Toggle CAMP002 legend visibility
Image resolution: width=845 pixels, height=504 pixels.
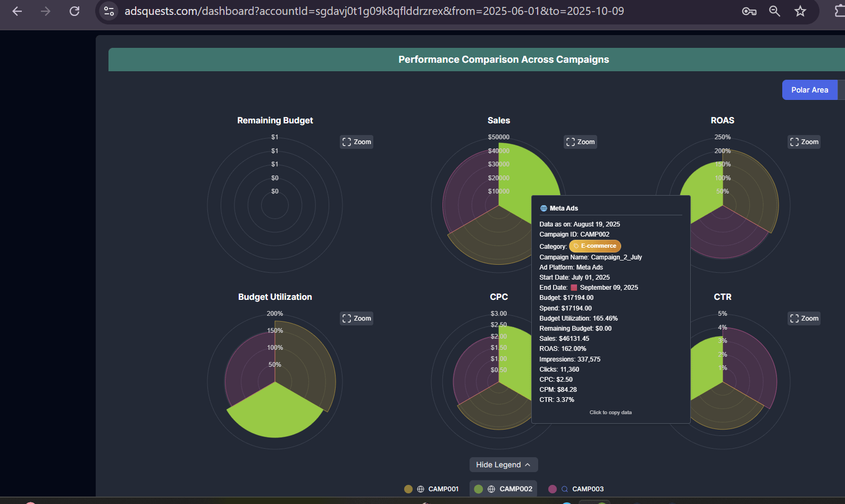[x=503, y=489]
